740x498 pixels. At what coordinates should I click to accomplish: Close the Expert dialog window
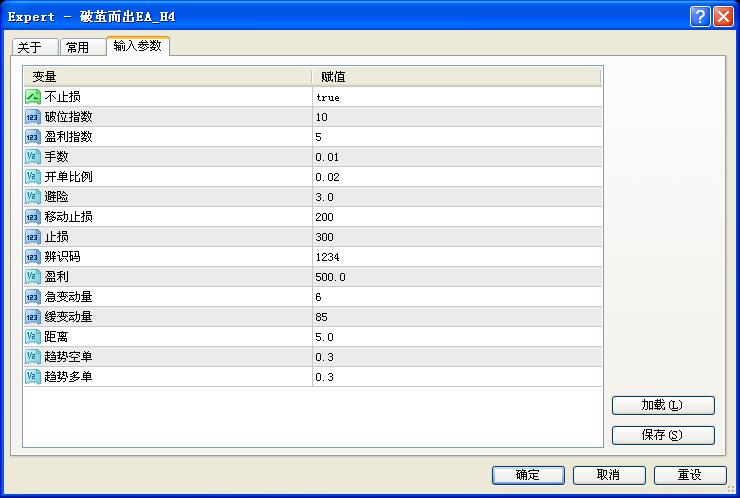tap(723, 17)
